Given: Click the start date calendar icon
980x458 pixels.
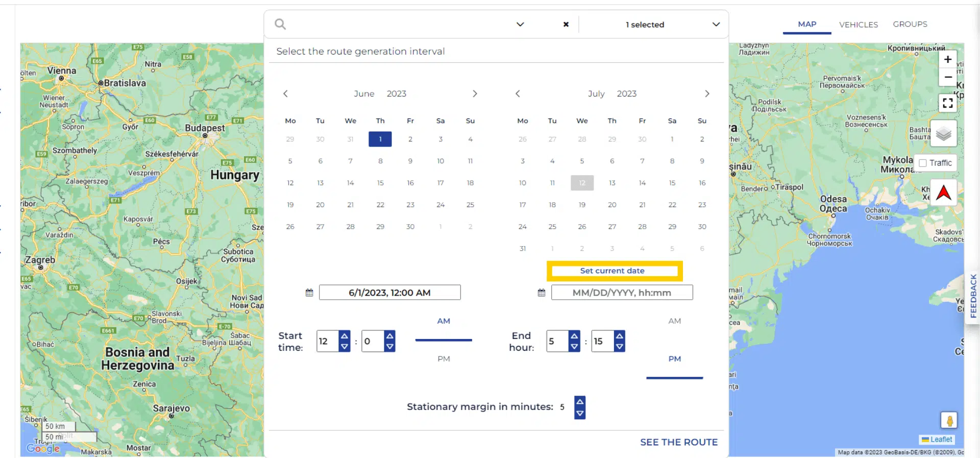Looking at the screenshot, I should pos(309,293).
